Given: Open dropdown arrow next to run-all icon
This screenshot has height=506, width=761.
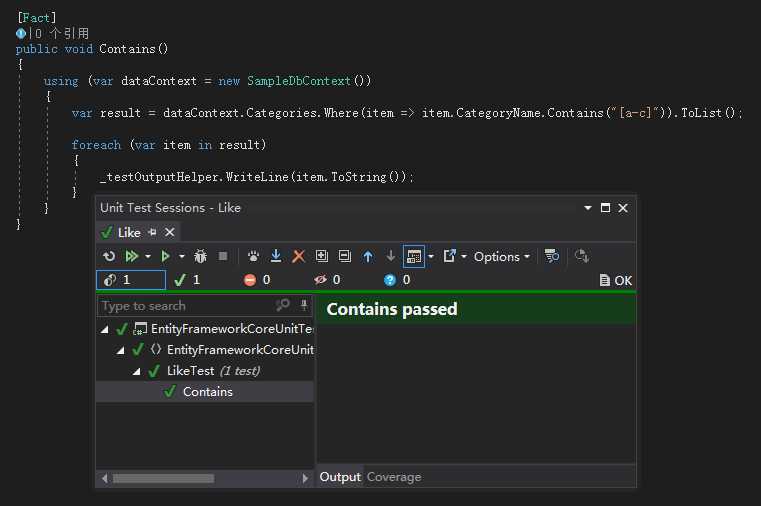Looking at the screenshot, I should tap(148, 256).
